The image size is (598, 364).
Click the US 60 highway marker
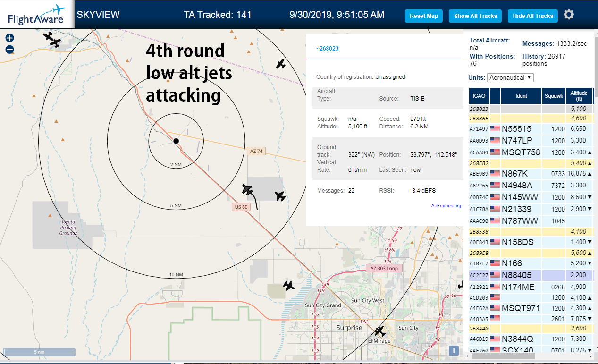[x=241, y=207]
